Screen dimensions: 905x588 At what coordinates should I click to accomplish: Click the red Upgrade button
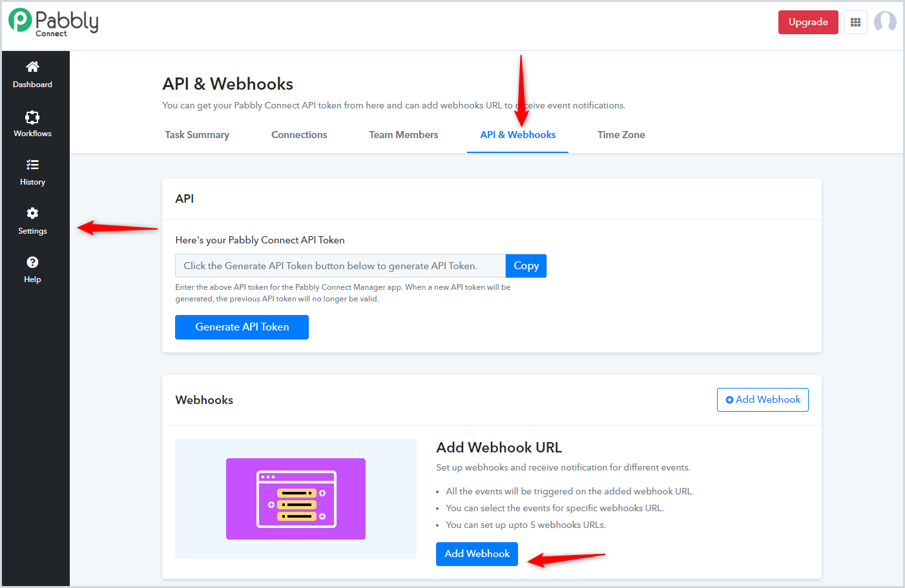(808, 22)
